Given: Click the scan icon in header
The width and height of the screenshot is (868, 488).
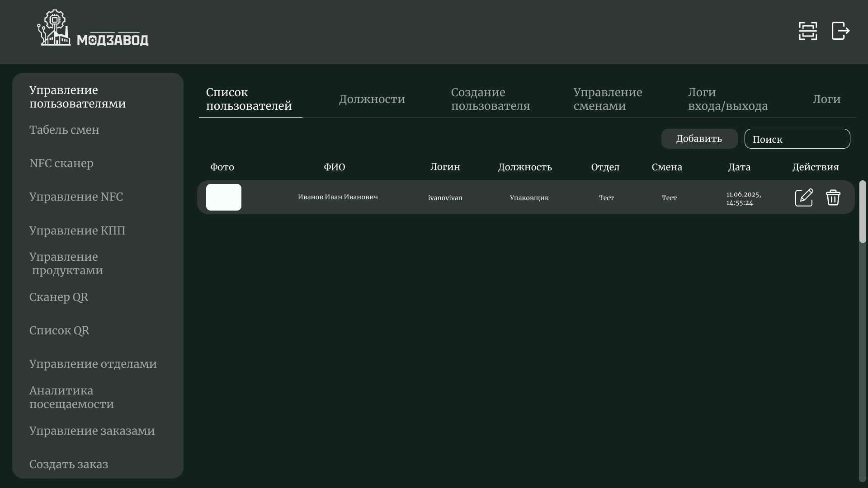Looking at the screenshot, I should coord(808,31).
